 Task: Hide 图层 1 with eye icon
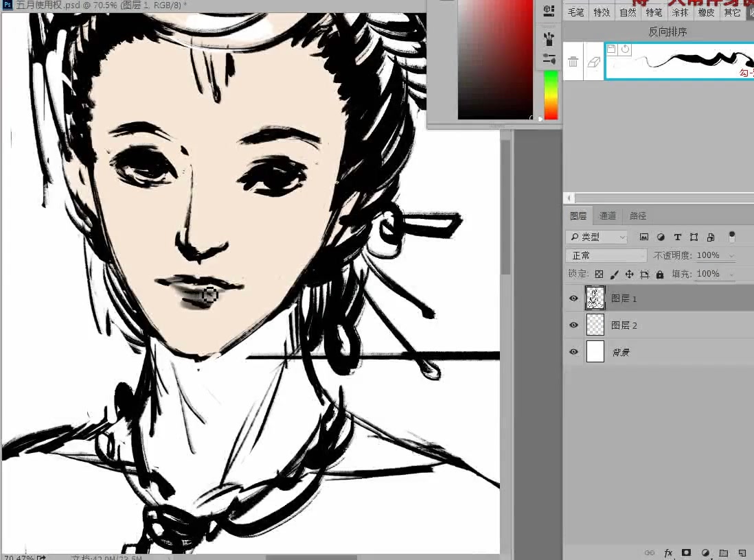click(573, 299)
